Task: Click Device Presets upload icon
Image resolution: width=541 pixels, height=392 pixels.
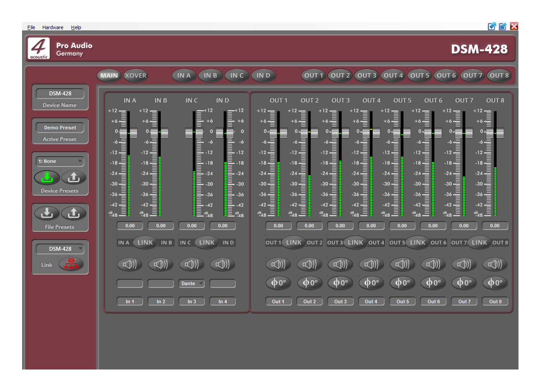Action: [74, 177]
